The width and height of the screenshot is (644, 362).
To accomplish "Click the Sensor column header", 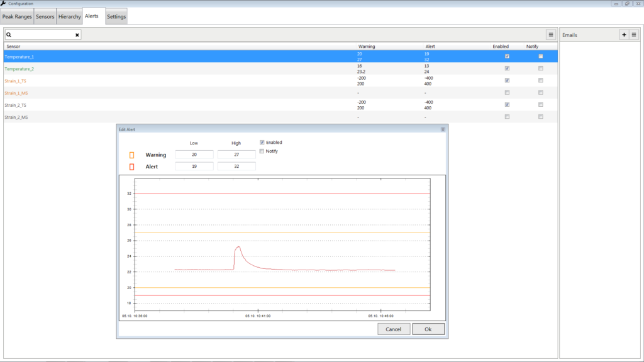I will tap(13, 47).
